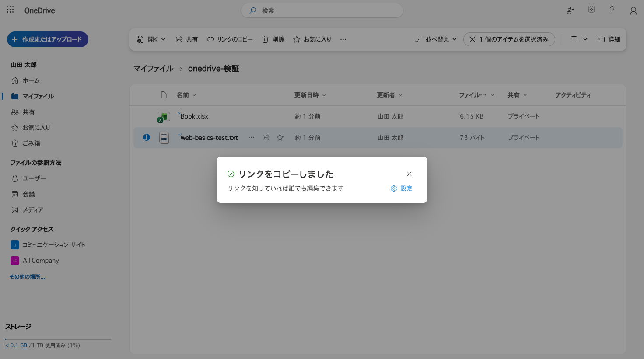Screen dimensions: 644x359
Task: Open メディア in sidebar
Action: click(27, 210)
